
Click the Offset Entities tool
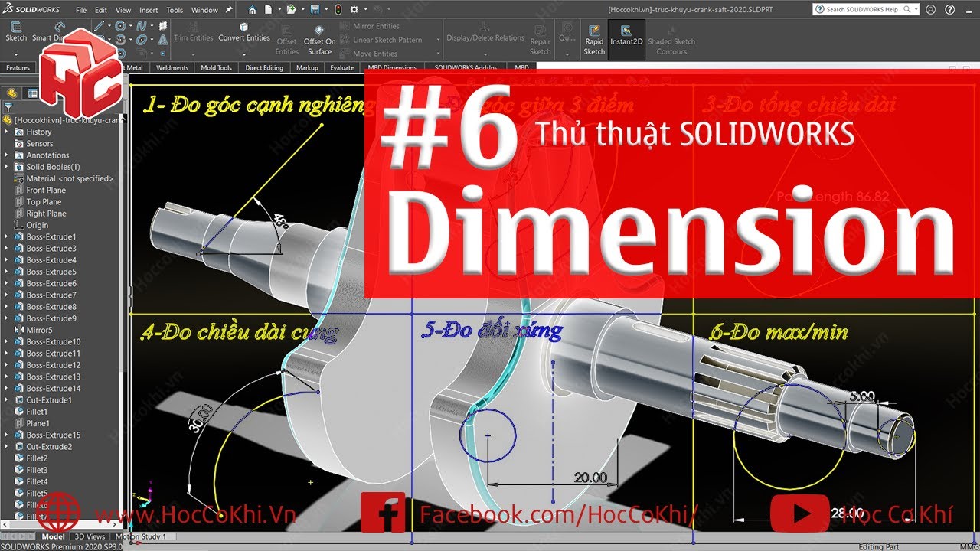(287, 41)
